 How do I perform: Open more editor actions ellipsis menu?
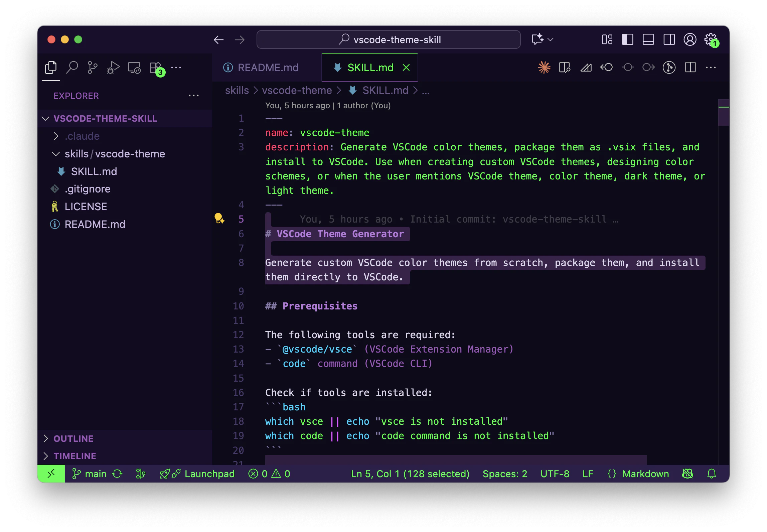point(711,68)
